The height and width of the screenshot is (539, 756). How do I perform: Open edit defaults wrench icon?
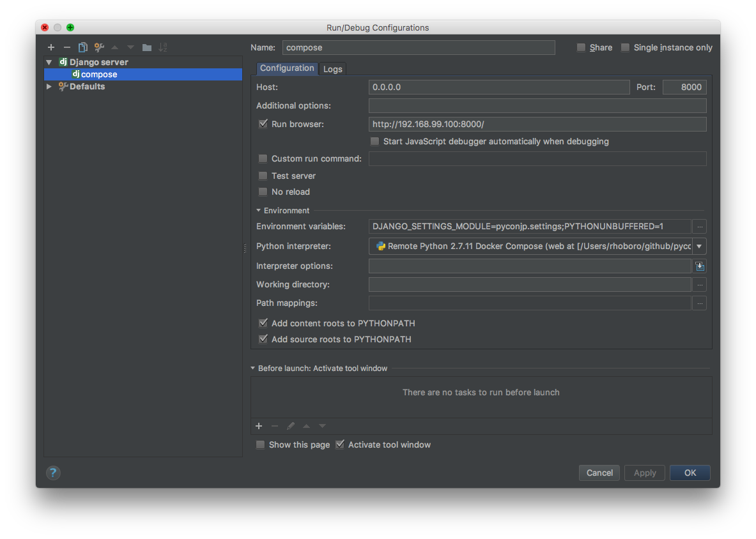click(x=99, y=47)
